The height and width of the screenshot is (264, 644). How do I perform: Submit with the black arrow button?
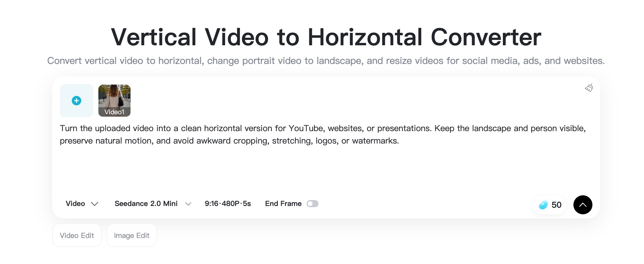tap(583, 205)
